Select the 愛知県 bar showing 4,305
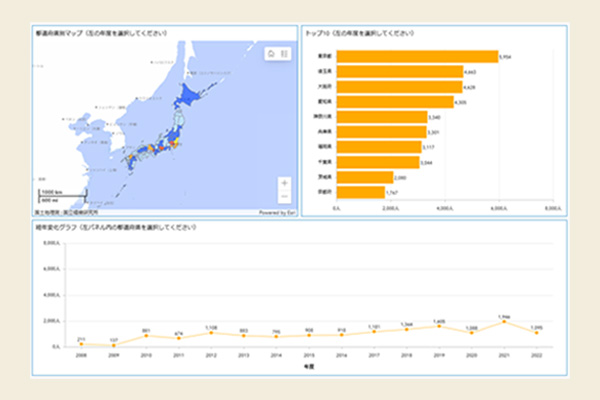The height and width of the screenshot is (400, 600). coord(393,102)
